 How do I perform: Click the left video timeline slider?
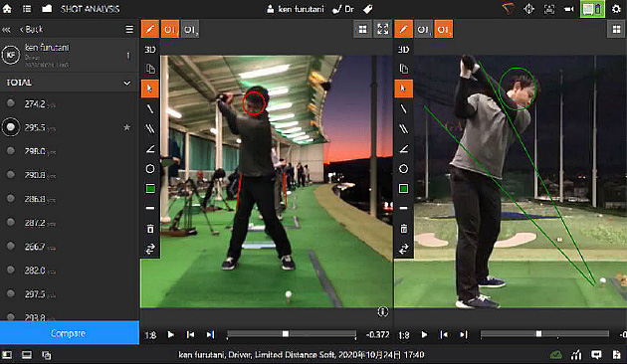pos(291,334)
